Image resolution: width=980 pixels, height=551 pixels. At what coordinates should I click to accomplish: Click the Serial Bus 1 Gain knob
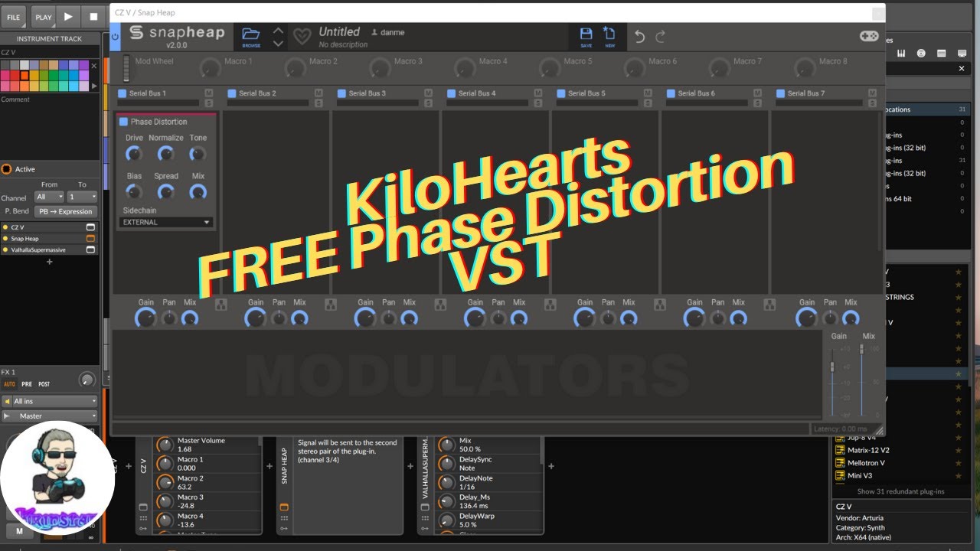point(145,317)
